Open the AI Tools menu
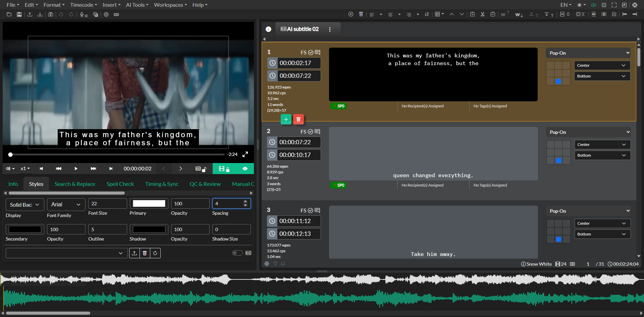644x317 pixels. coord(137,5)
